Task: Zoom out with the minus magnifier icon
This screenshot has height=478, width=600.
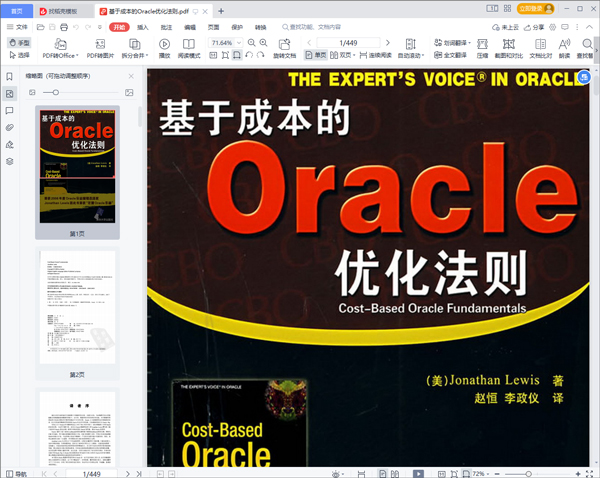Action: 251,42
